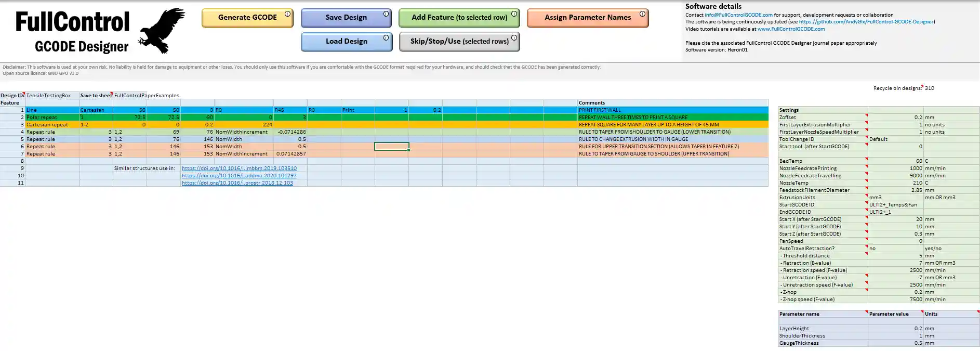980x351 pixels.
Task: Select the ShoulderThickness parameter value 1
Action: pyautogui.click(x=895, y=336)
